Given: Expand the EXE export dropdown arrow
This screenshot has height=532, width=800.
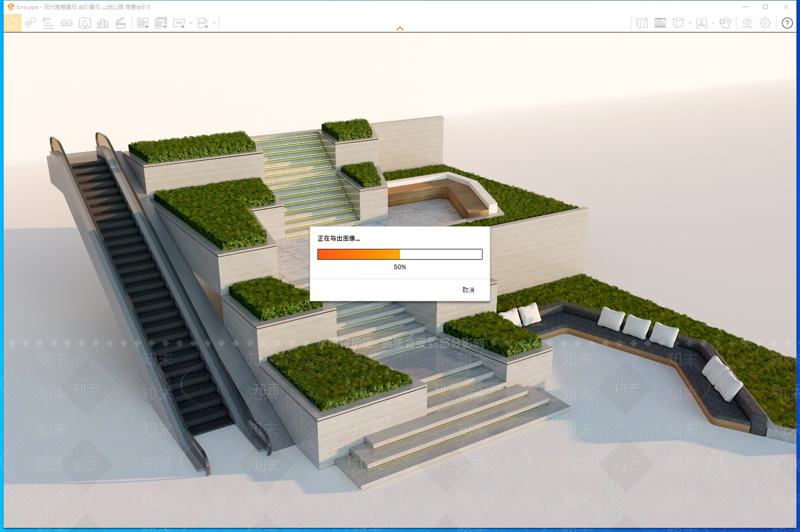Looking at the screenshot, I should pos(214,23).
